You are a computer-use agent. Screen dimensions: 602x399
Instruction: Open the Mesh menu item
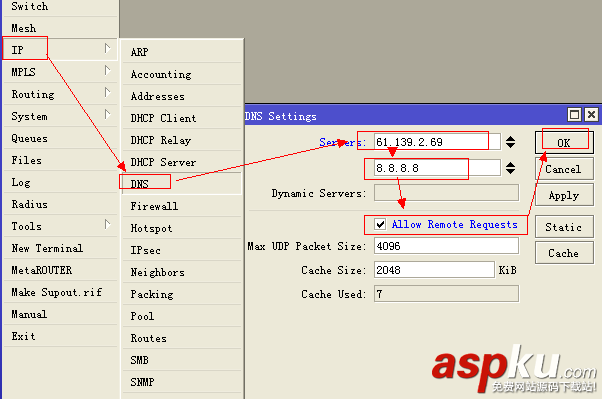[x=60, y=28]
